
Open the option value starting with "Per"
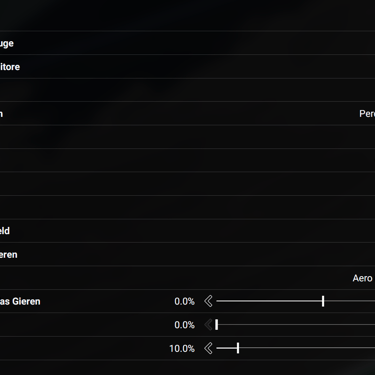(x=367, y=114)
